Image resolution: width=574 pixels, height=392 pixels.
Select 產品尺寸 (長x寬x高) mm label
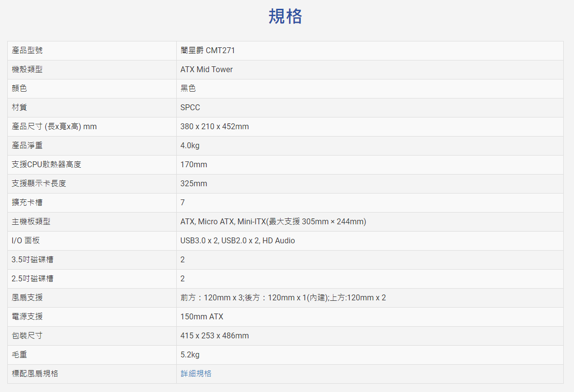54,127
